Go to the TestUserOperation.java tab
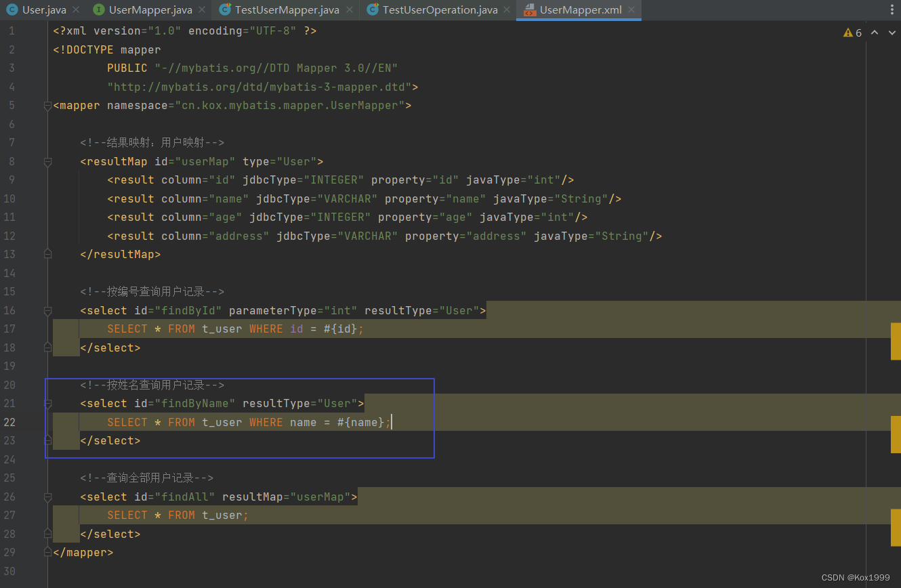The width and height of the screenshot is (901, 588). click(x=440, y=10)
